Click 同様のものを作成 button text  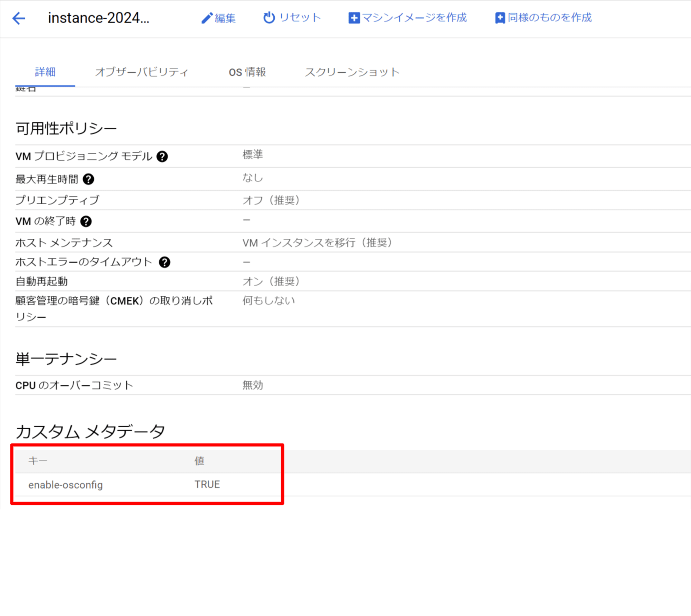pos(550,18)
